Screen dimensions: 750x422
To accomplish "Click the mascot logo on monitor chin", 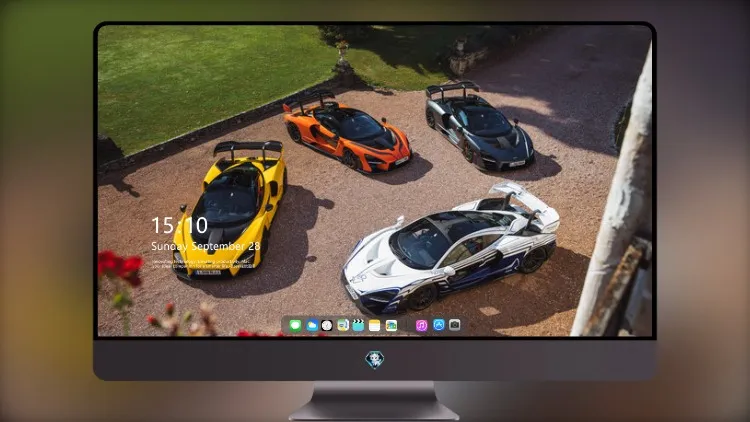I will (375, 359).
